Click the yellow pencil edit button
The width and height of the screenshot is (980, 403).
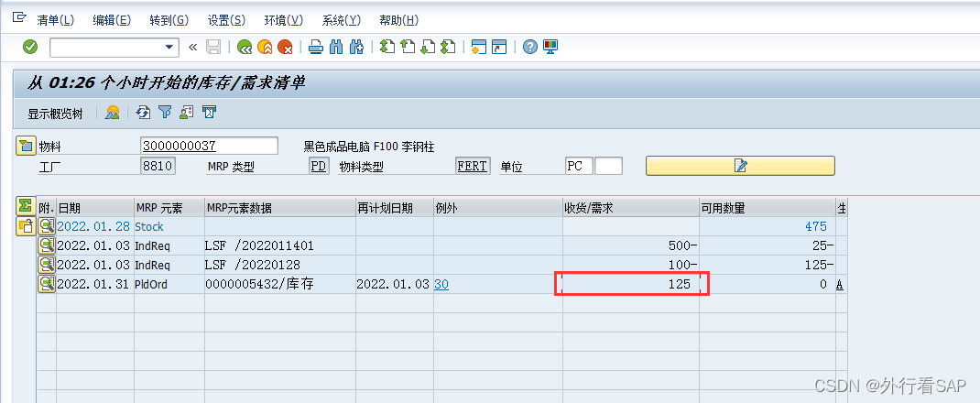(740, 166)
